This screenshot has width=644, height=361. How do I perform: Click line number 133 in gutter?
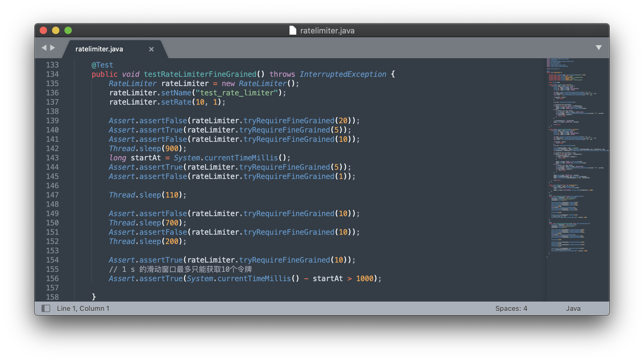tap(52, 65)
